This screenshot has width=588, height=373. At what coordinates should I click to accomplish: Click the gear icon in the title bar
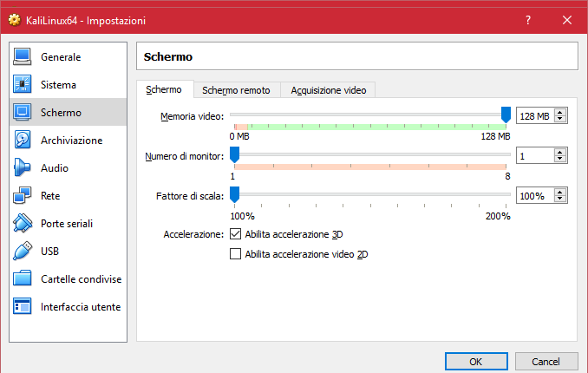[x=15, y=20]
